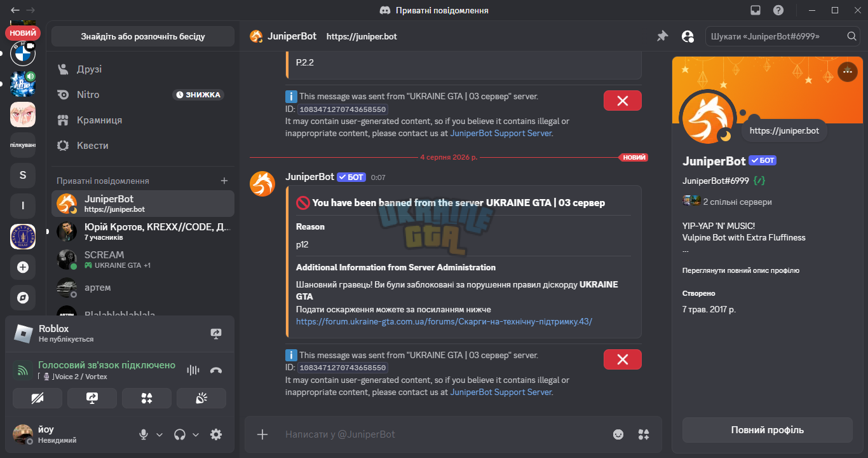Add a server with plus button
868x458 pixels.
pyautogui.click(x=23, y=267)
